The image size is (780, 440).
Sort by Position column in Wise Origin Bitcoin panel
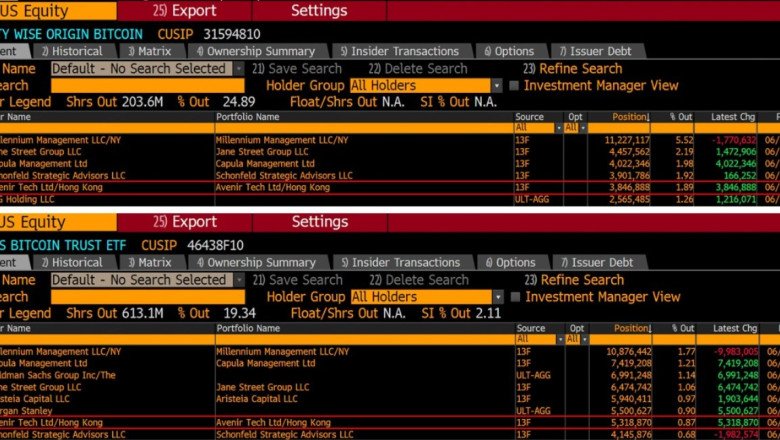tap(631, 117)
